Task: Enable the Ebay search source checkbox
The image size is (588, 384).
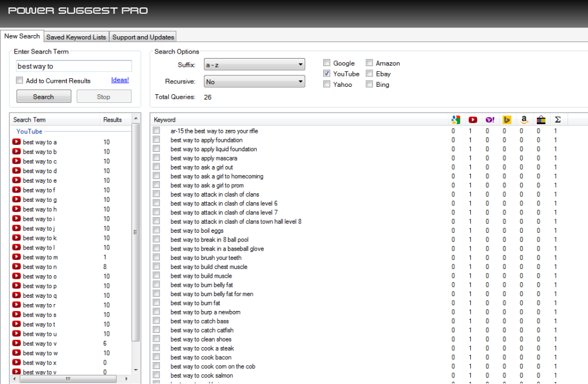Action: [369, 73]
